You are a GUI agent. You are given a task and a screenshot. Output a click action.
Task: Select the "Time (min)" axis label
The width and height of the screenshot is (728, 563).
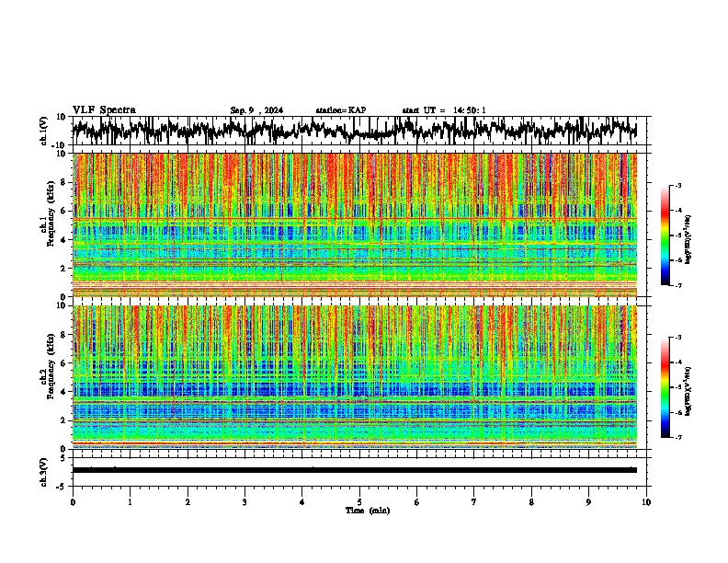click(368, 511)
